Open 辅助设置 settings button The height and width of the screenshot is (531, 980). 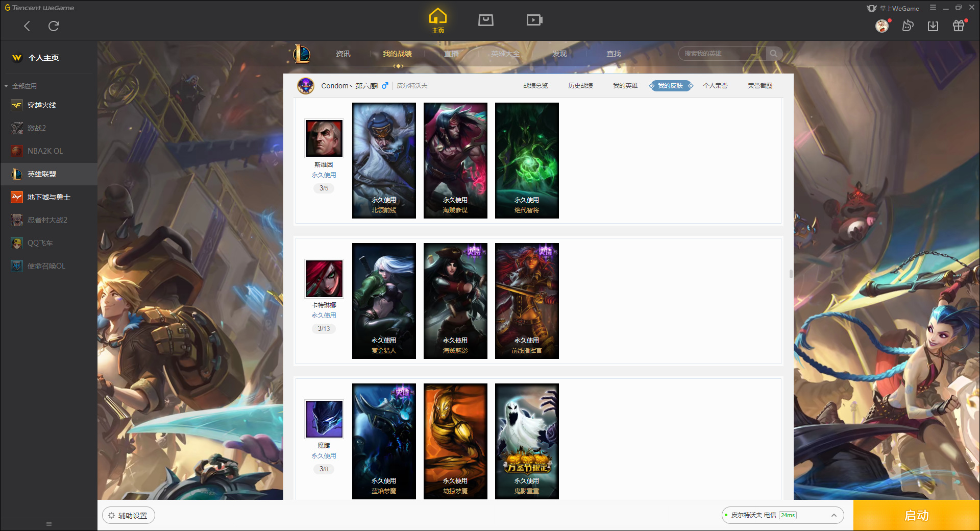point(129,516)
